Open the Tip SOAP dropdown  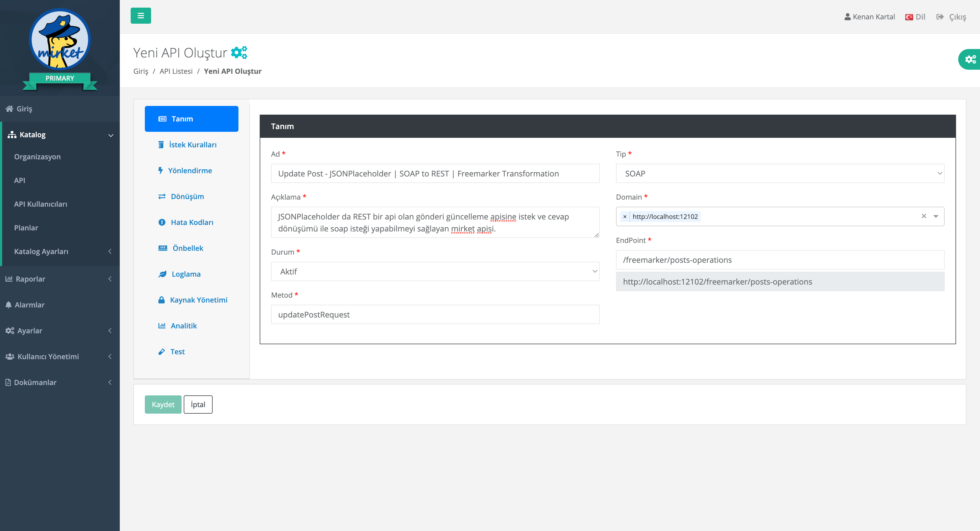[780, 173]
